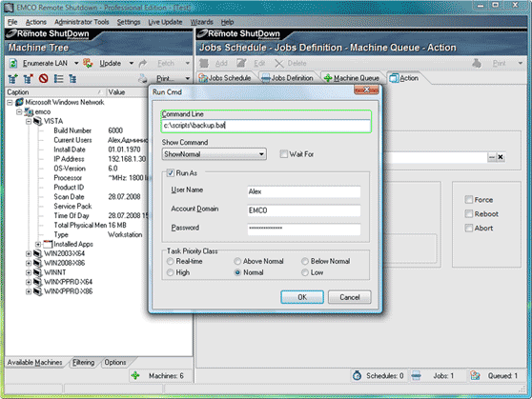
Task: Enable the Reboot checkbox
Action: [468, 214]
